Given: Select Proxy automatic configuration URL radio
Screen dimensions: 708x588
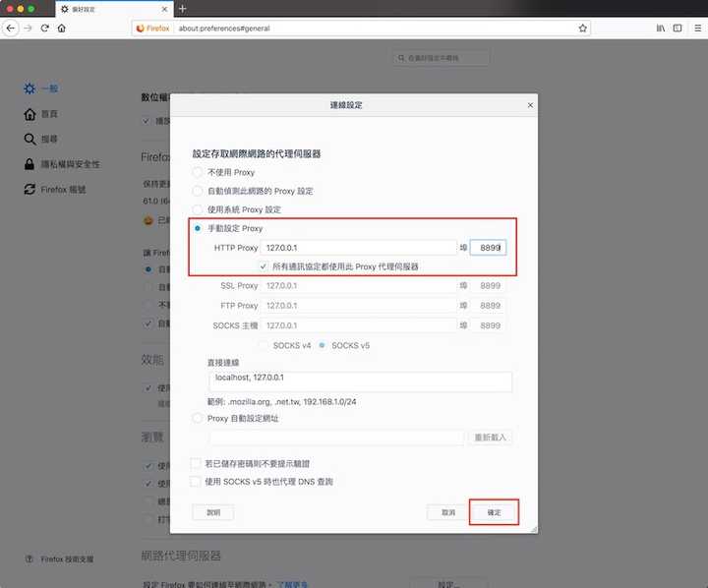Looking at the screenshot, I should point(198,418).
